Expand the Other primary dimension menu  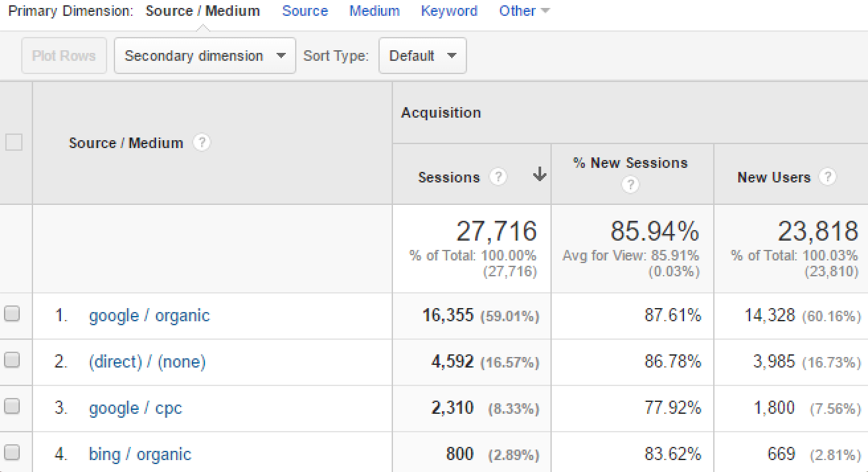coord(524,11)
